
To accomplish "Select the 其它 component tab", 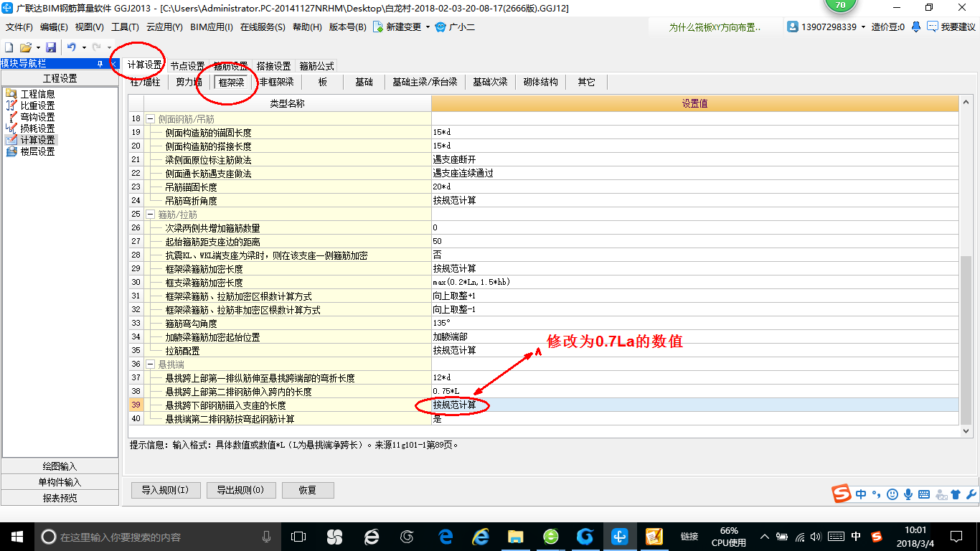I will click(x=586, y=83).
